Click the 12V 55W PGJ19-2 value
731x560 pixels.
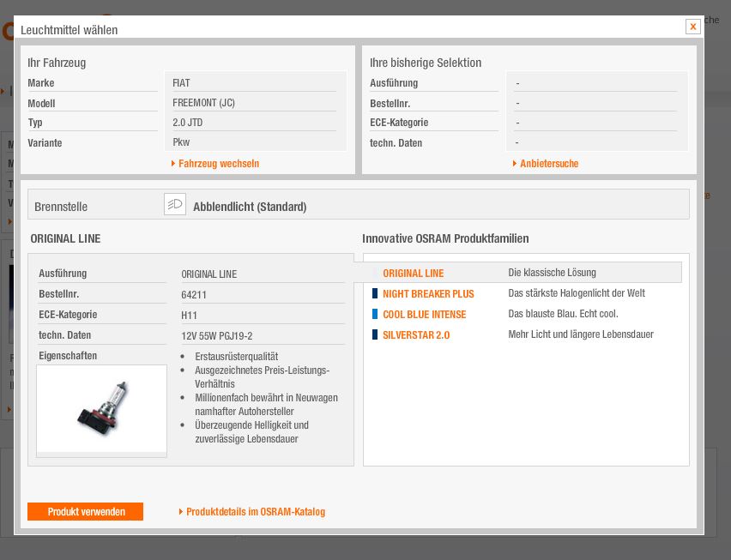217,335
